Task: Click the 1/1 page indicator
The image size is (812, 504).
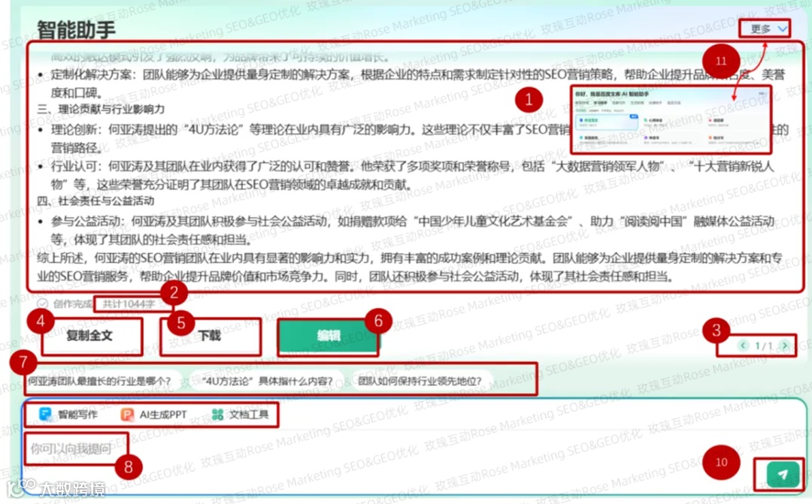Action: 764,346
